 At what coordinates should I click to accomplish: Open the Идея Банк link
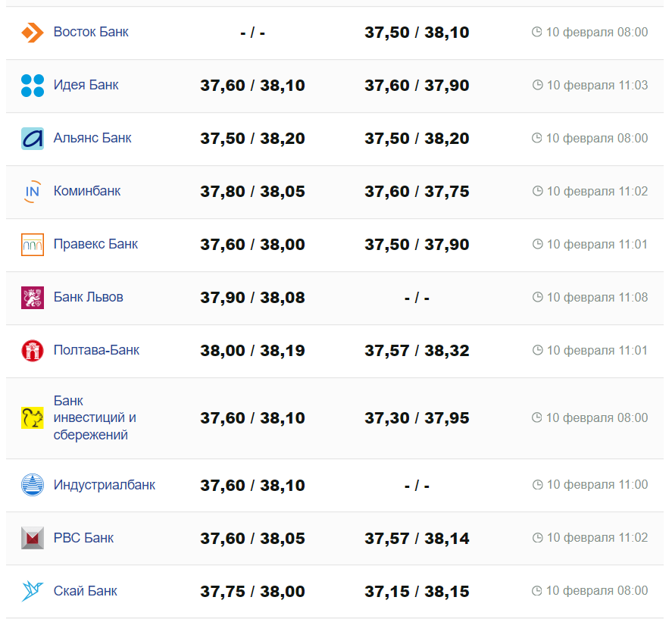(86, 85)
